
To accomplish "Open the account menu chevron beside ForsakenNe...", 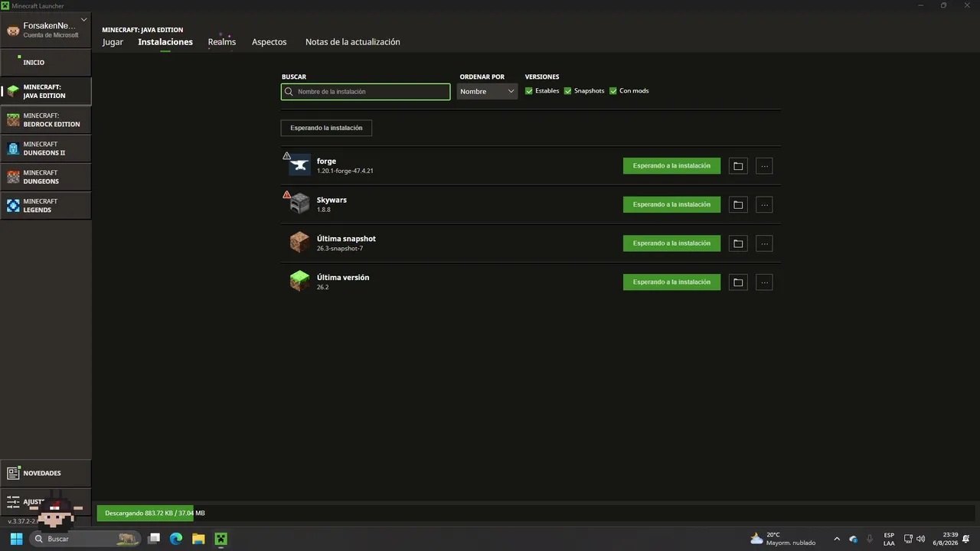I will point(83,20).
